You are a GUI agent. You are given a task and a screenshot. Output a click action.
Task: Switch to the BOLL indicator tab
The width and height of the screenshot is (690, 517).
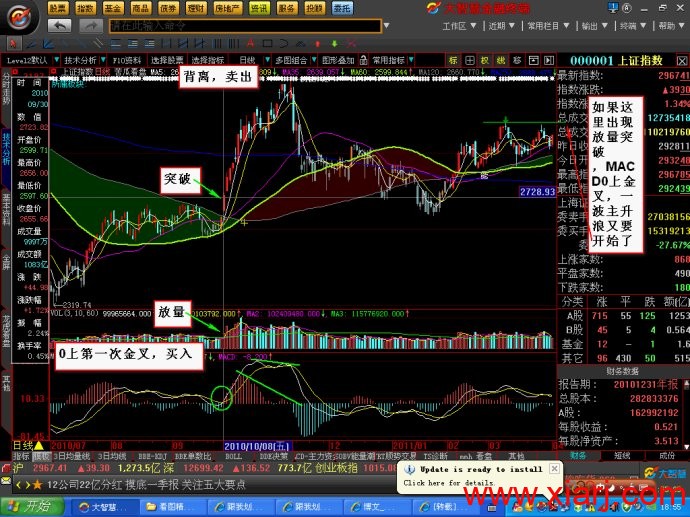click(234, 456)
